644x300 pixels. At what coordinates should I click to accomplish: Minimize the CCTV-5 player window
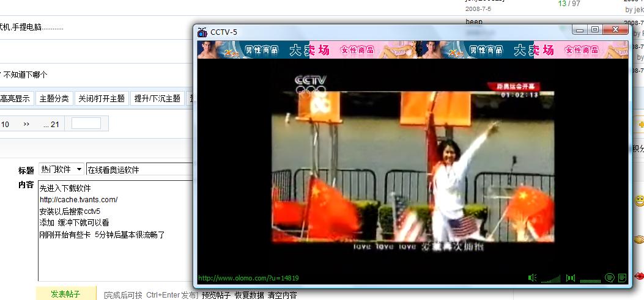coord(580,29)
